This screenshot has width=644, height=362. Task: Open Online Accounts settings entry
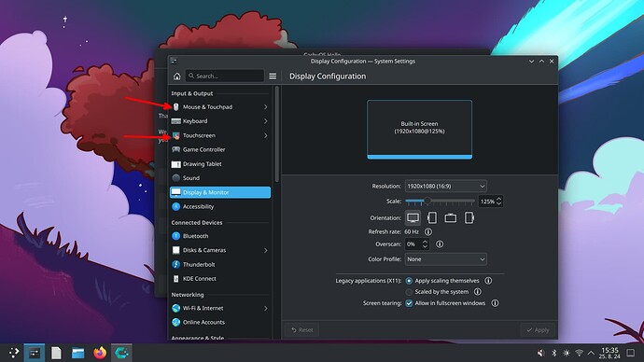[220, 322]
